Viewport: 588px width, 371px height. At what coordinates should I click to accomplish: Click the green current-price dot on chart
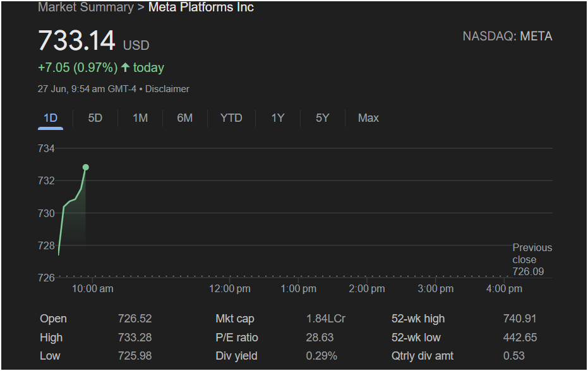(x=86, y=167)
